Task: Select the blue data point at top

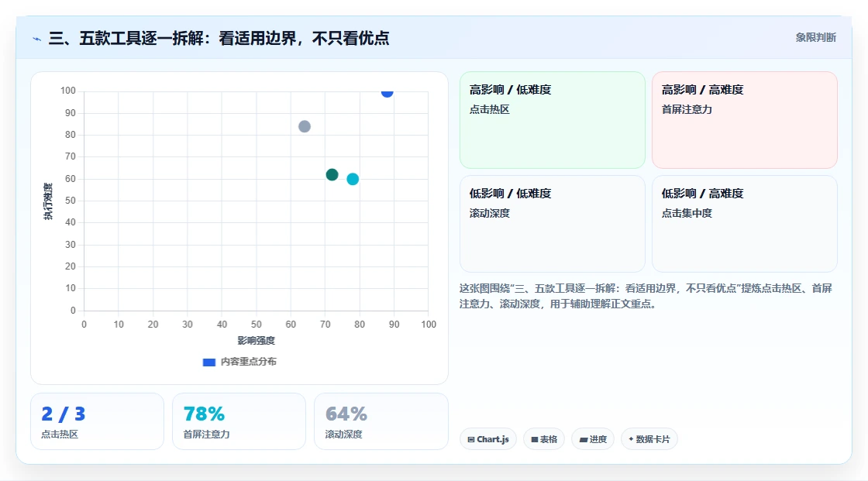Action: [x=387, y=92]
